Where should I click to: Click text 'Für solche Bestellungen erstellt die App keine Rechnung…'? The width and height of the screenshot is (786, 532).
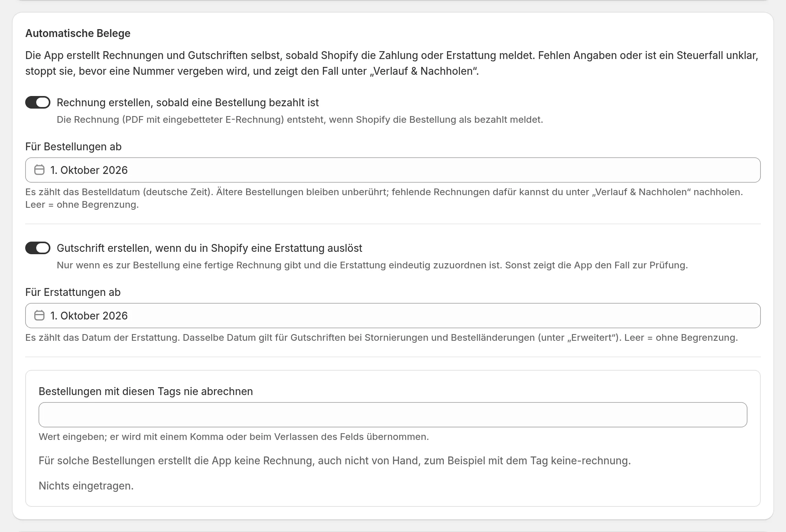(335, 461)
